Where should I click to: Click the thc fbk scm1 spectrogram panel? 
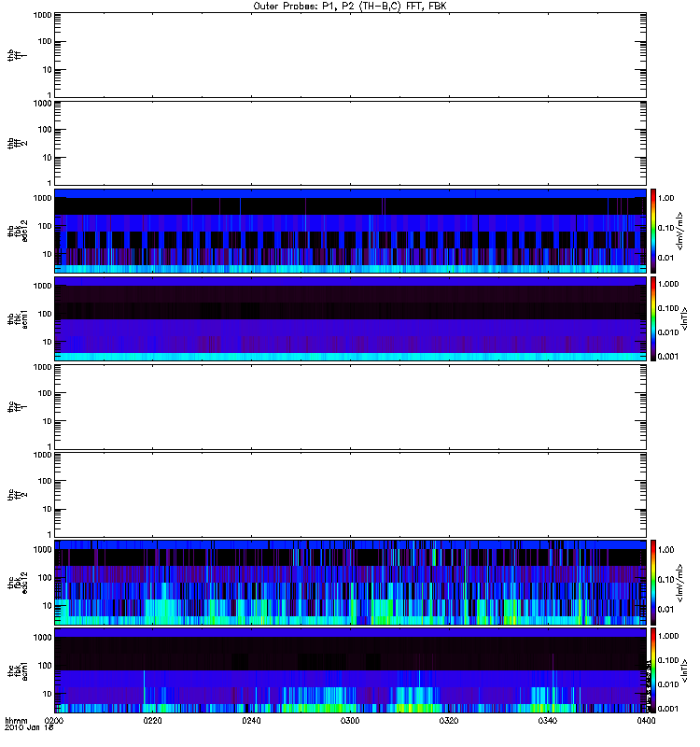(350, 670)
